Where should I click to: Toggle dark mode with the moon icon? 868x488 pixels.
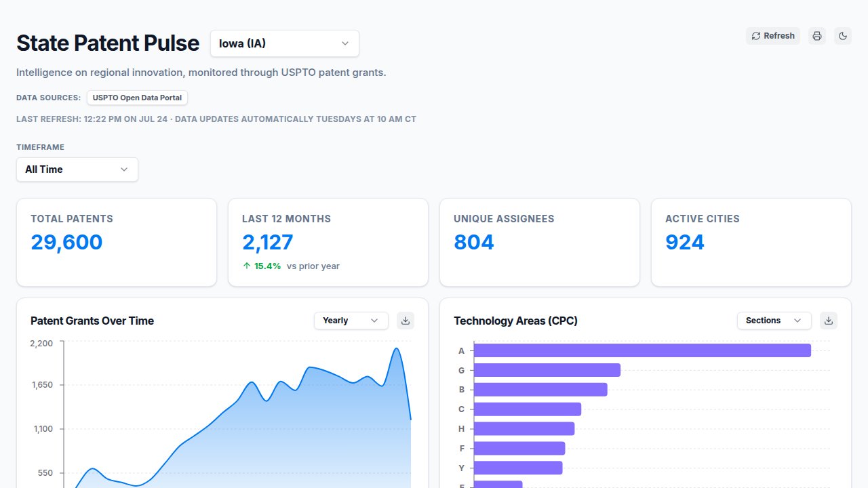[x=843, y=36]
